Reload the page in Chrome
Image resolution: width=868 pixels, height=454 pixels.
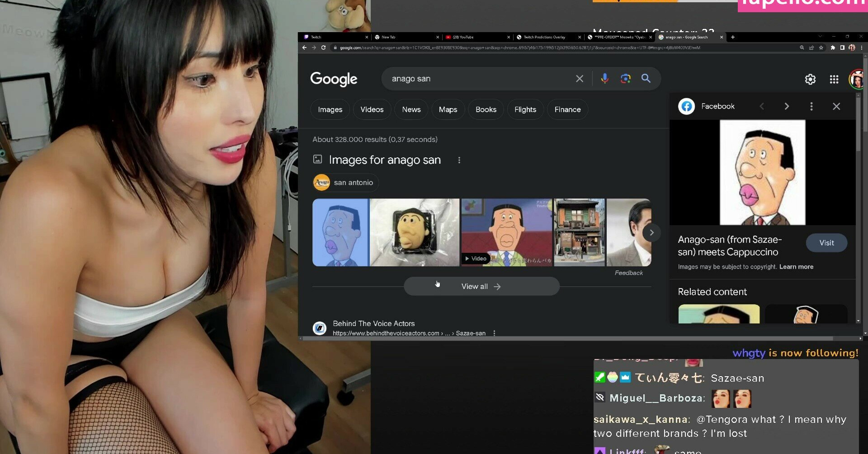click(x=323, y=47)
